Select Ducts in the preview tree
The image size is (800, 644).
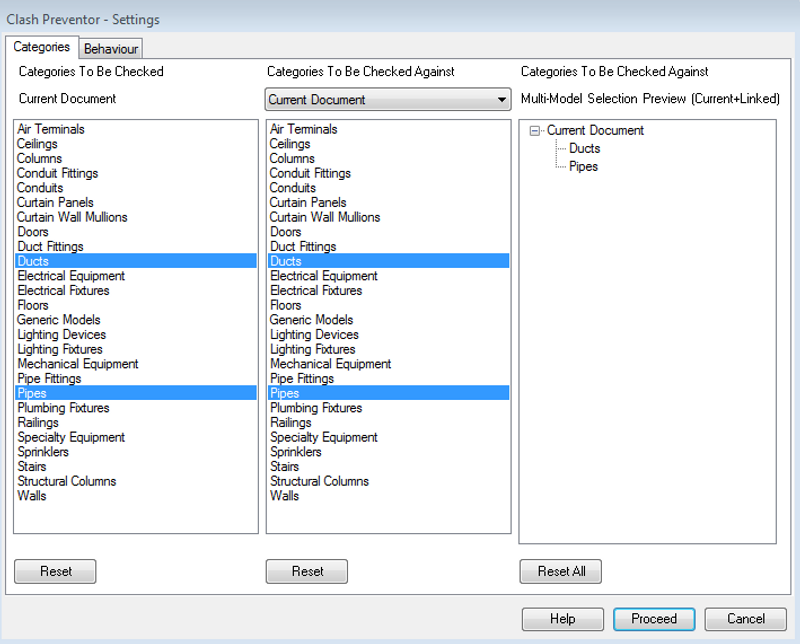[x=584, y=148]
